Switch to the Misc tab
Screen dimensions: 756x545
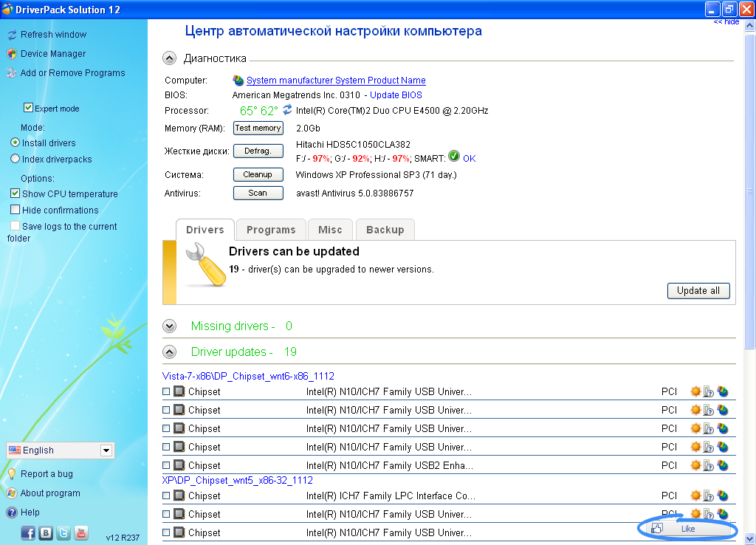[x=330, y=230]
